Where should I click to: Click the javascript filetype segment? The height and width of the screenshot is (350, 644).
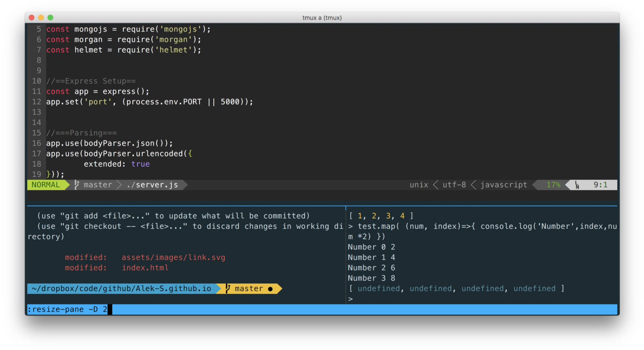(504, 185)
